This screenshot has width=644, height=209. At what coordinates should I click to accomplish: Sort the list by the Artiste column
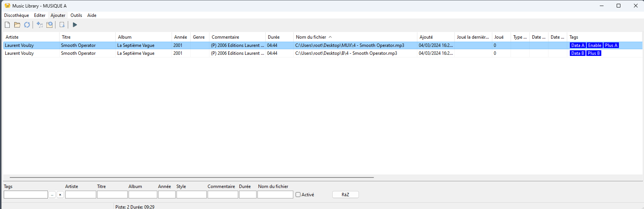click(x=12, y=37)
